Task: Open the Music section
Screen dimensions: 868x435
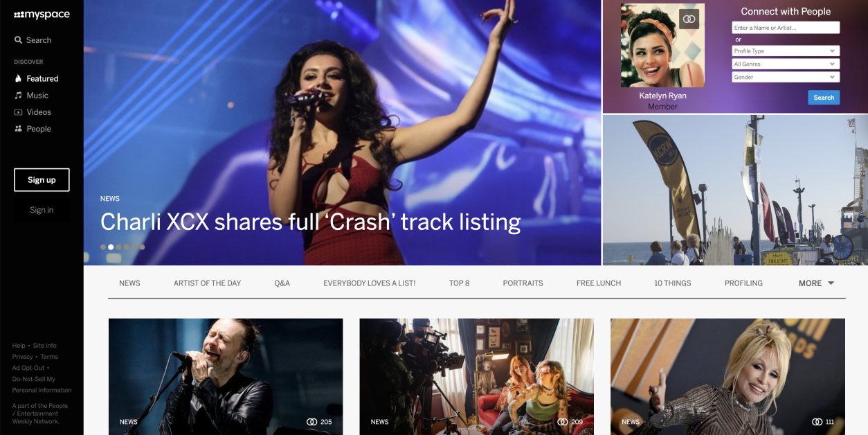Action: coord(32,96)
